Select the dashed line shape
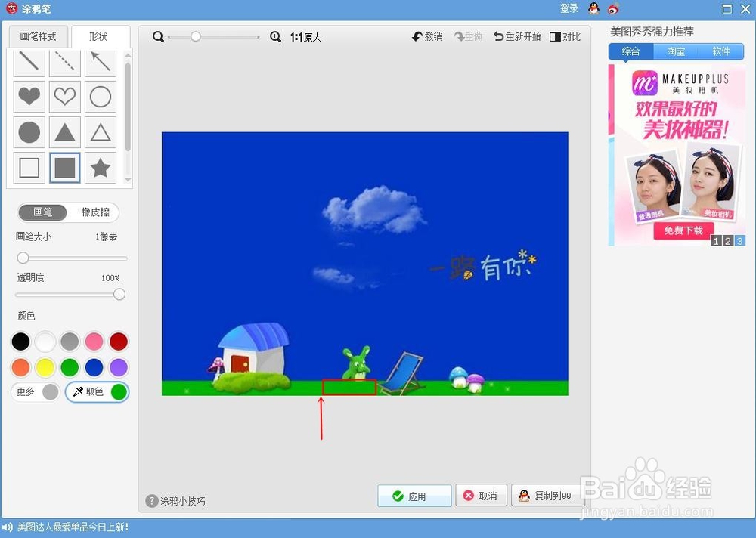Screen dimensions: 756x538 tap(64, 63)
